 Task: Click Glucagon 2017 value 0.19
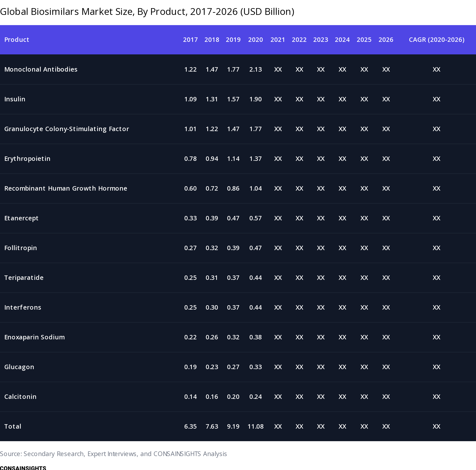tap(190, 367)
